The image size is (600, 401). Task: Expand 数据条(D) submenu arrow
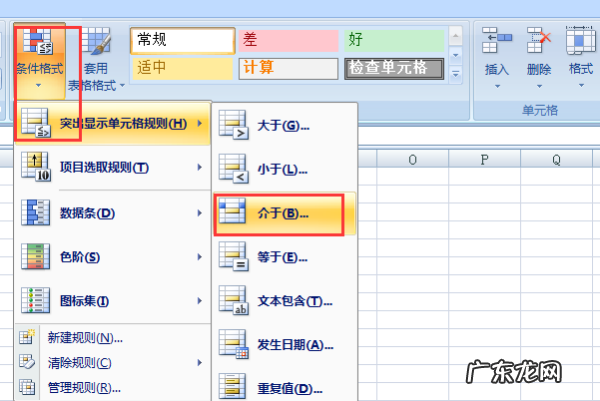click(x=199, y=213)
